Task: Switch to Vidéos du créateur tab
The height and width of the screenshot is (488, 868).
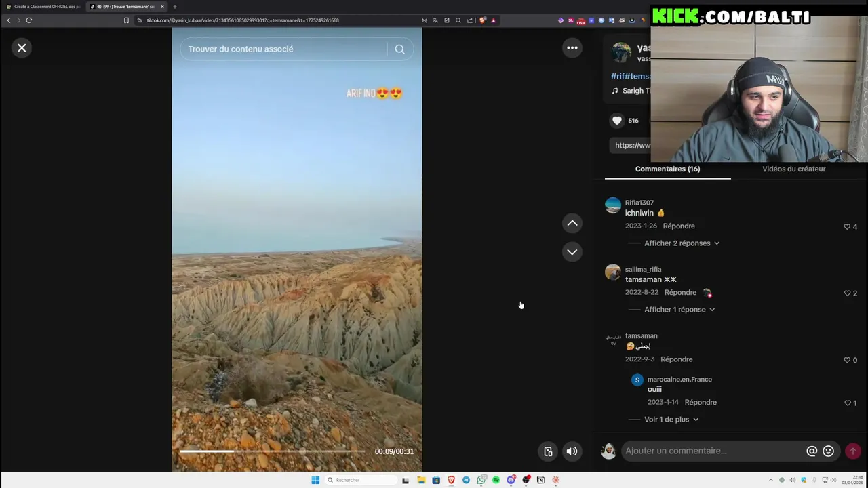Action: coord(793,169)
